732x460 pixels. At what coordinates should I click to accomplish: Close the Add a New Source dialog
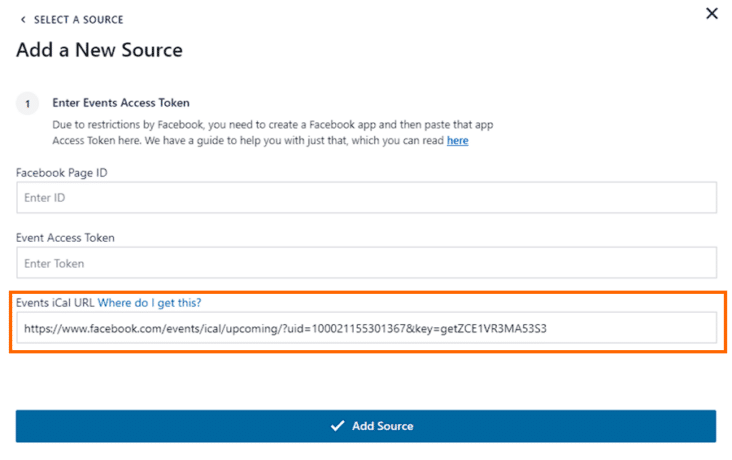coord(711,13)
